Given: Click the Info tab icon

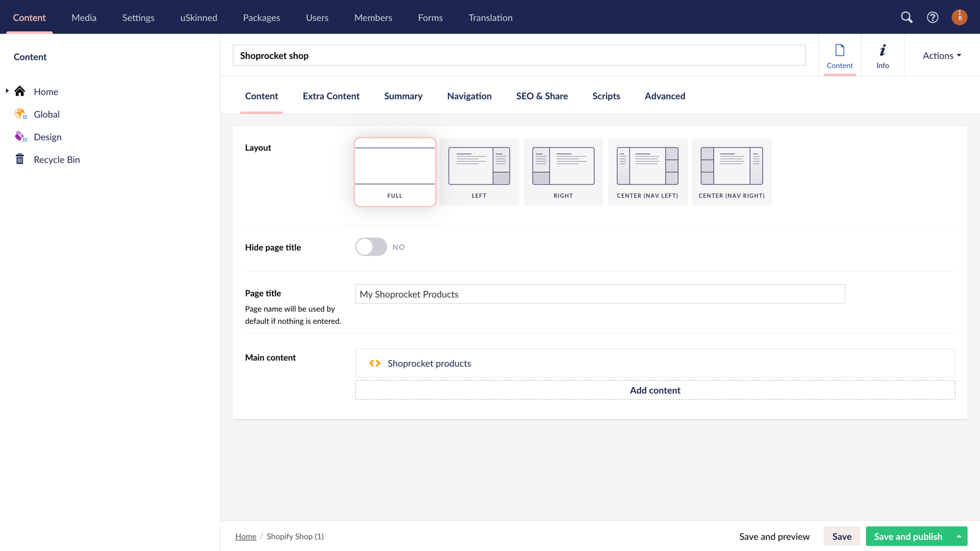Looking at the screenshot, I should (x=883, y=51).
